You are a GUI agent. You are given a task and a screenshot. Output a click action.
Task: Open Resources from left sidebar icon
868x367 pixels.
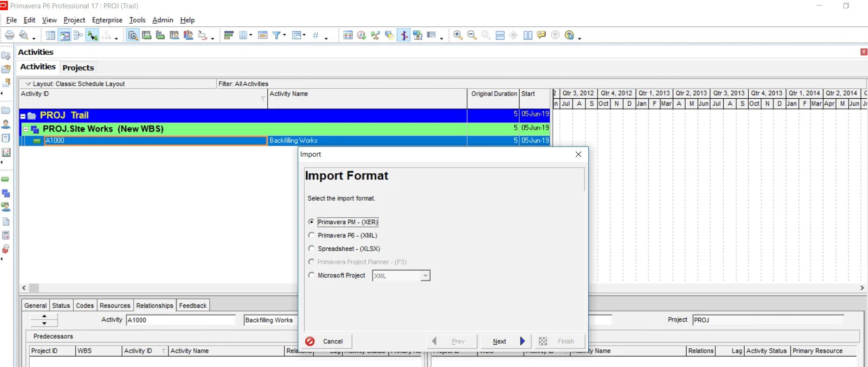tap(6, 124)
